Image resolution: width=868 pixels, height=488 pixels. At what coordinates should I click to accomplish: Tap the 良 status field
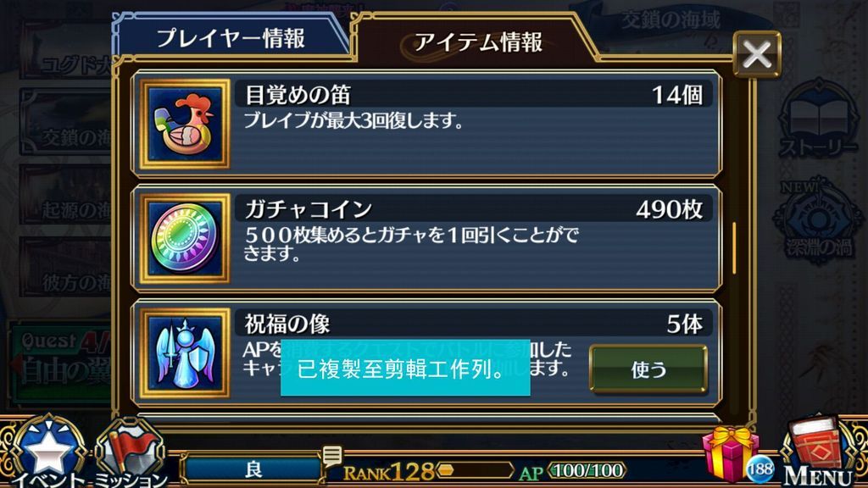[253, 469]
